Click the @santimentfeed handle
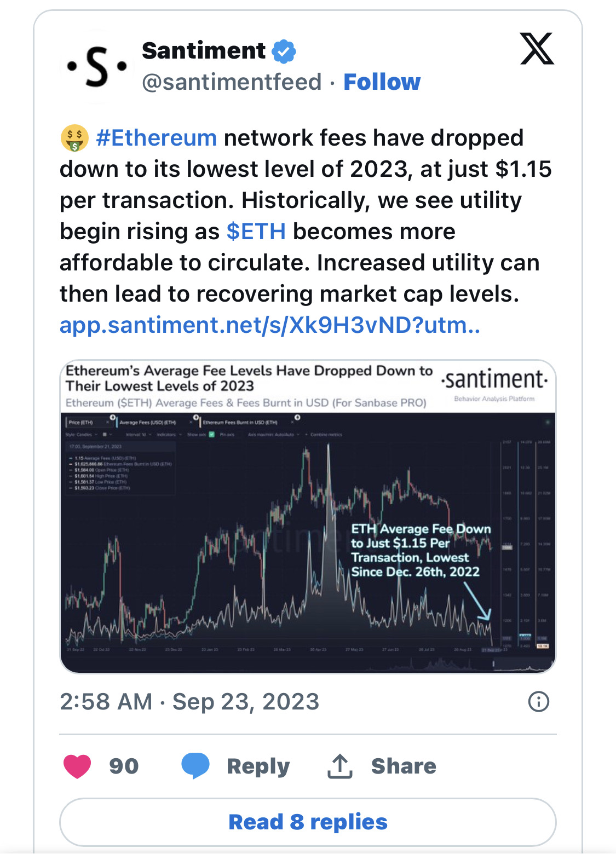 [x=232, y=82]
